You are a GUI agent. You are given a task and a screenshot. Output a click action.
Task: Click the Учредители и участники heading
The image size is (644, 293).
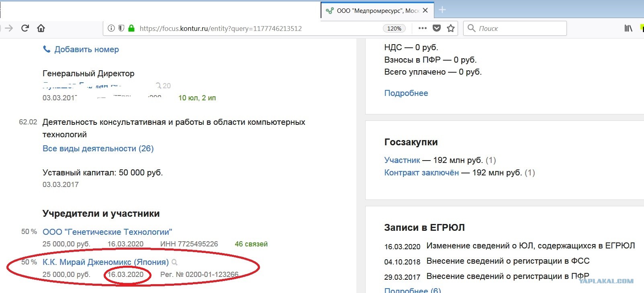click(x=101, y=214)
